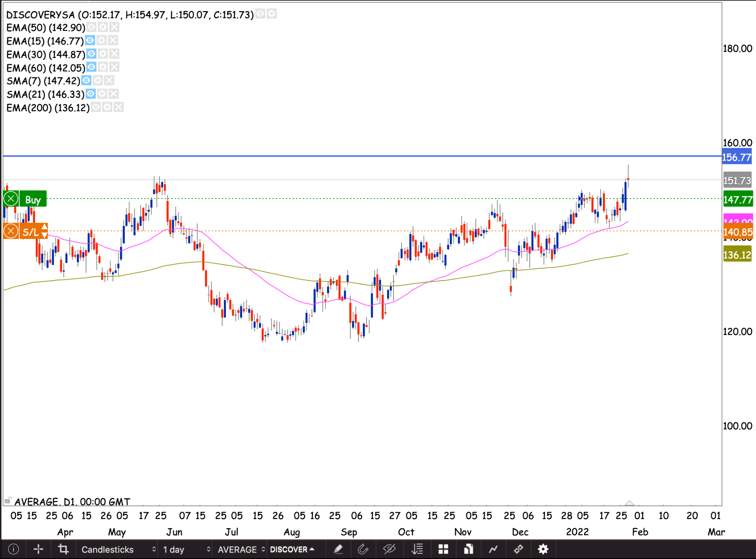
Task: Open chart settings gear in bottom toolbar
Action: [x=543, y=549]
